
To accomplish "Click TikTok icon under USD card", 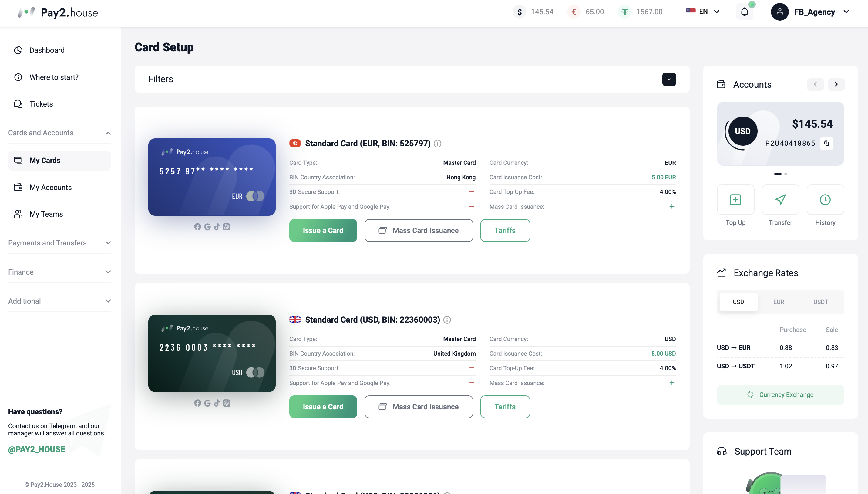I will pos(217,403).
